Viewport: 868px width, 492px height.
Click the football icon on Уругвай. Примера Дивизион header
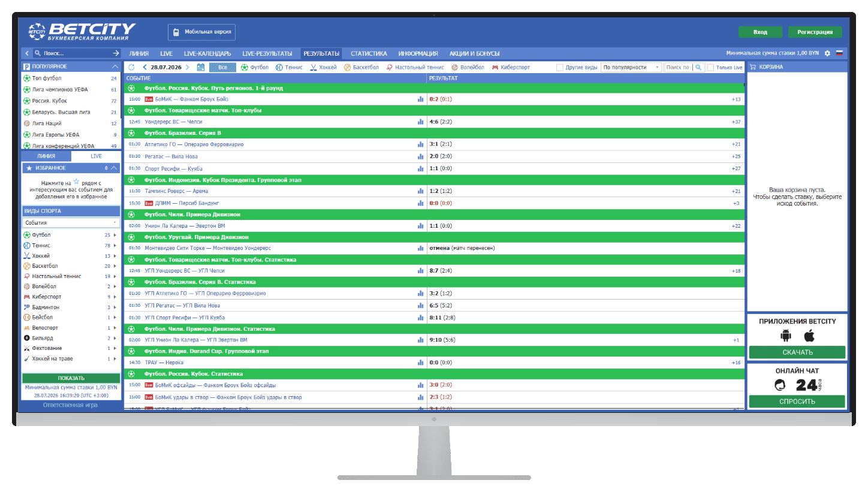(131, 237)
